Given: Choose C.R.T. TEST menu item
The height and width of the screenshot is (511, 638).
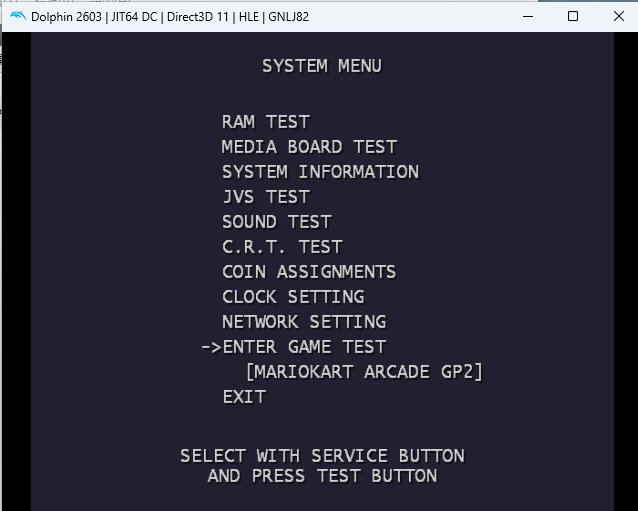Looking at the screenshot, I should click(282, 247).
